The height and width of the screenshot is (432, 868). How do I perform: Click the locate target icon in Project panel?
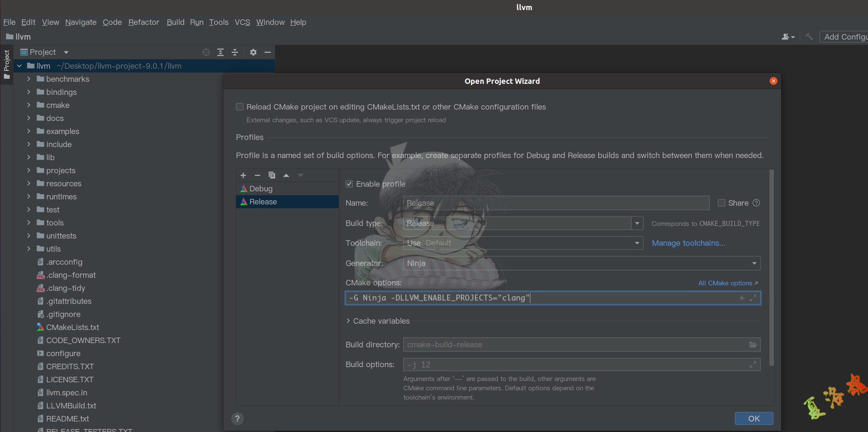(206, 52)
